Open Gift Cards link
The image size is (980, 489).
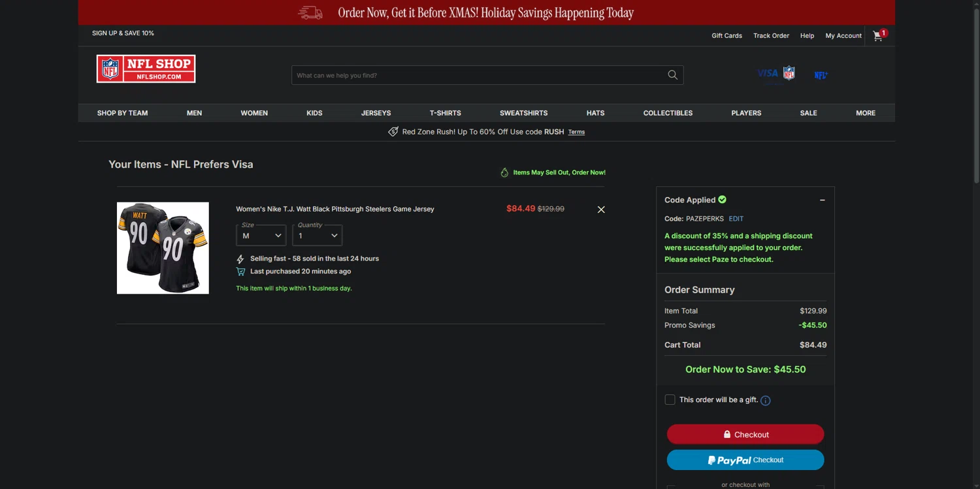(727, 36)
